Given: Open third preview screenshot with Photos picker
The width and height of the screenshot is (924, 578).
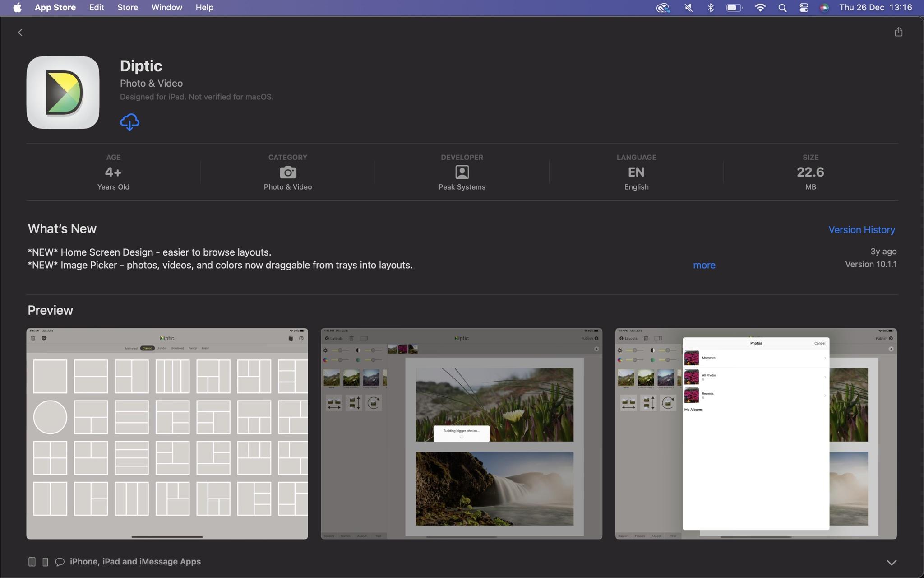Looking at the screenshot, I should (756, 433).
